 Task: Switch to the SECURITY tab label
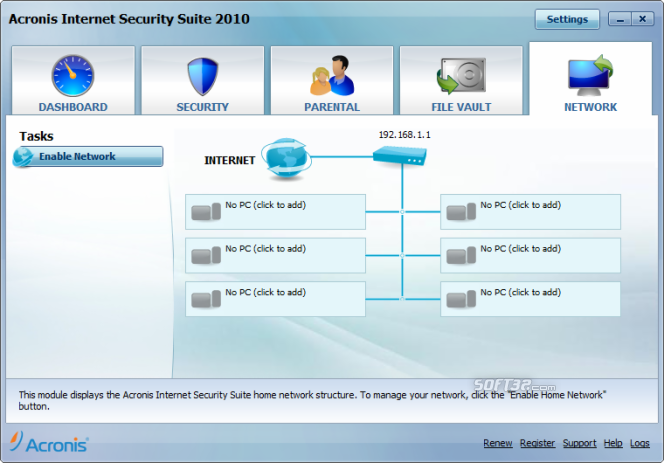(202, 107)
